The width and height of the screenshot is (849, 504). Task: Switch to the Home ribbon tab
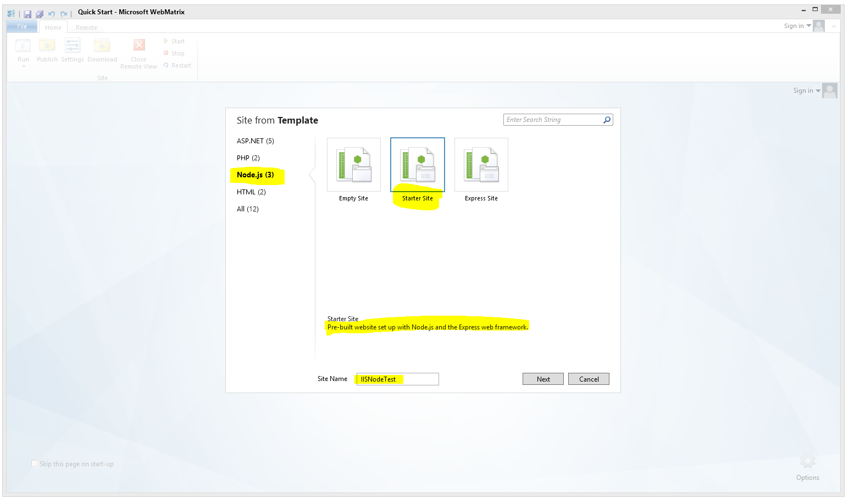[x=53, y=27]
